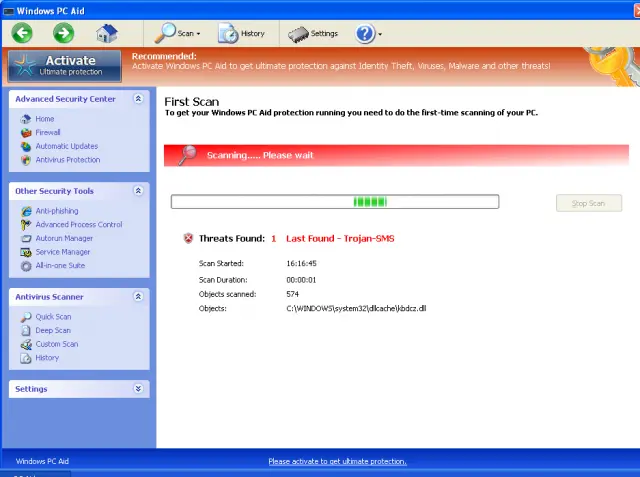Click the red threat shield icon

click(188, 238)
